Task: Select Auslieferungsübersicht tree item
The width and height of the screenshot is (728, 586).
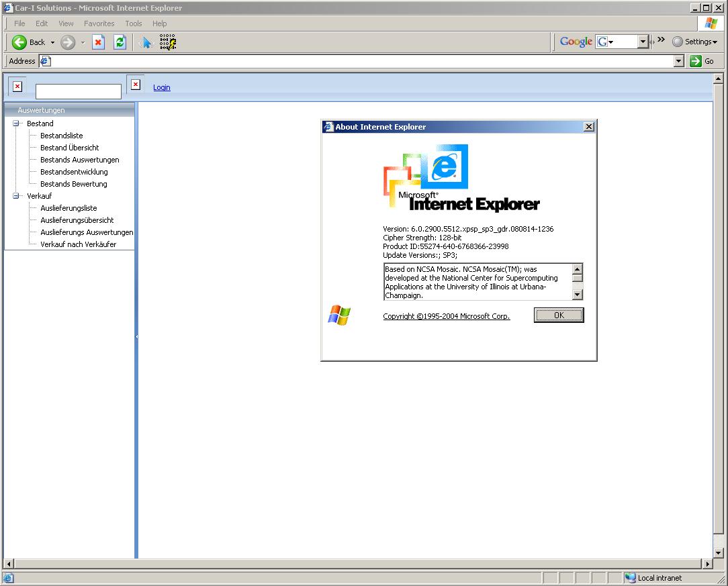Action: tap(77, 220)
